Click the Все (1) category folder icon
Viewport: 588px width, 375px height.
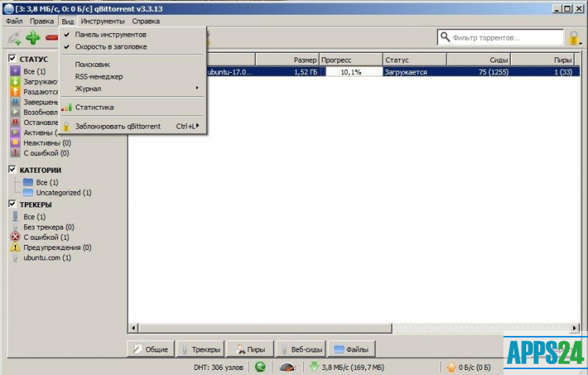point(28,182)
